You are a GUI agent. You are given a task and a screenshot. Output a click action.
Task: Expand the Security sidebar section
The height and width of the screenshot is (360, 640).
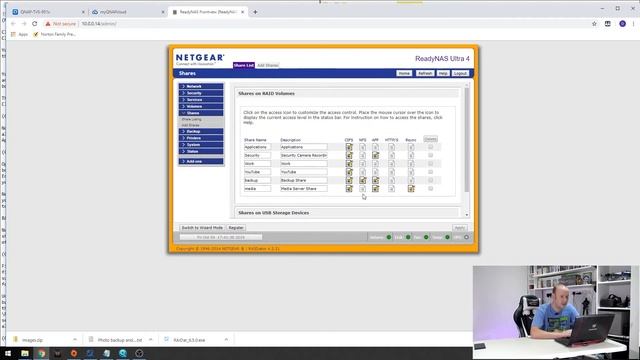[x=201, y=93]
